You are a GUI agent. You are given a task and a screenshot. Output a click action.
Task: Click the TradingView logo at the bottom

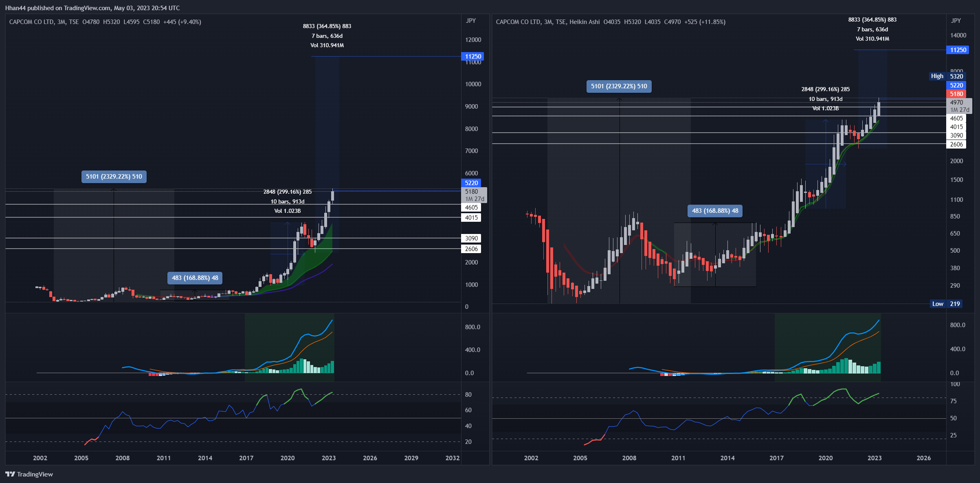[x=29, y=474]
